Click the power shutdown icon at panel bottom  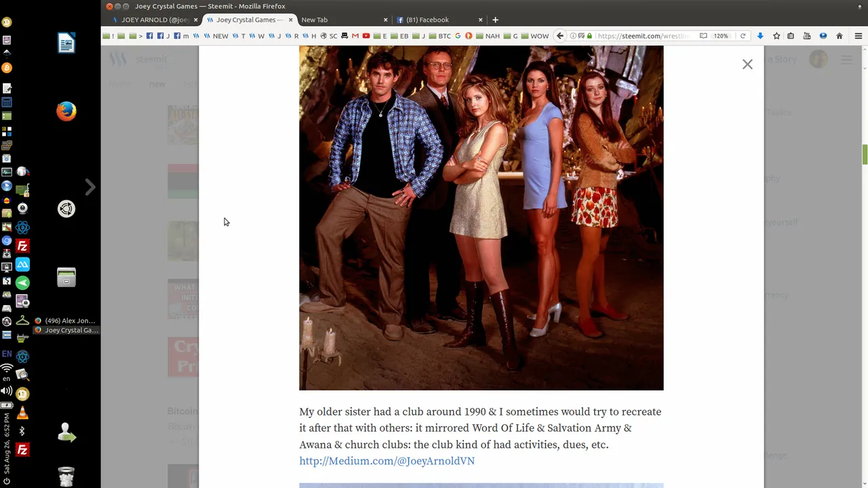pyautogui.click(x=7, y=481)
